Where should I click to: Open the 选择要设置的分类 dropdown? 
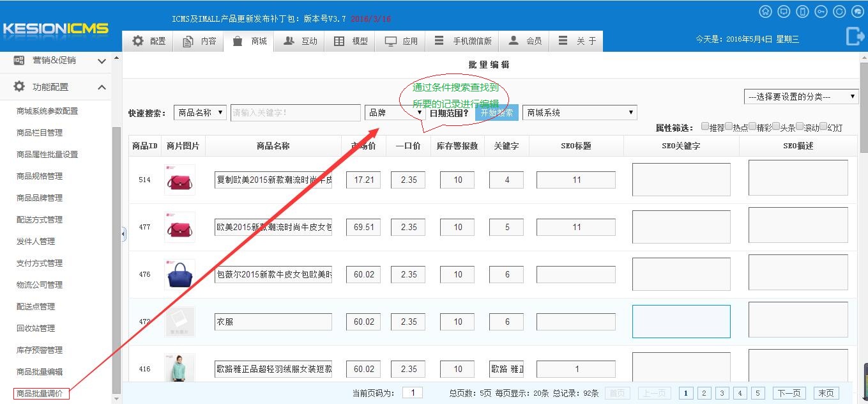801,97
